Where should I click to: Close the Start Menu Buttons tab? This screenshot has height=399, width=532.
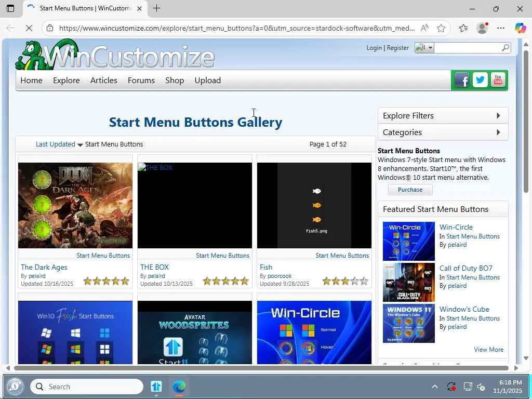click(139, 8)
